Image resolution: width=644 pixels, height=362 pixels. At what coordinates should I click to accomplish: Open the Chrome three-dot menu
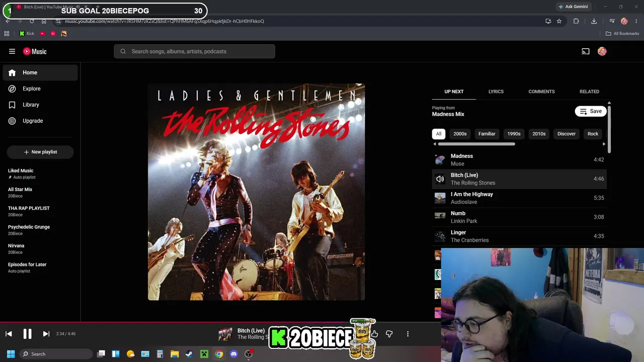pos(636,21)
